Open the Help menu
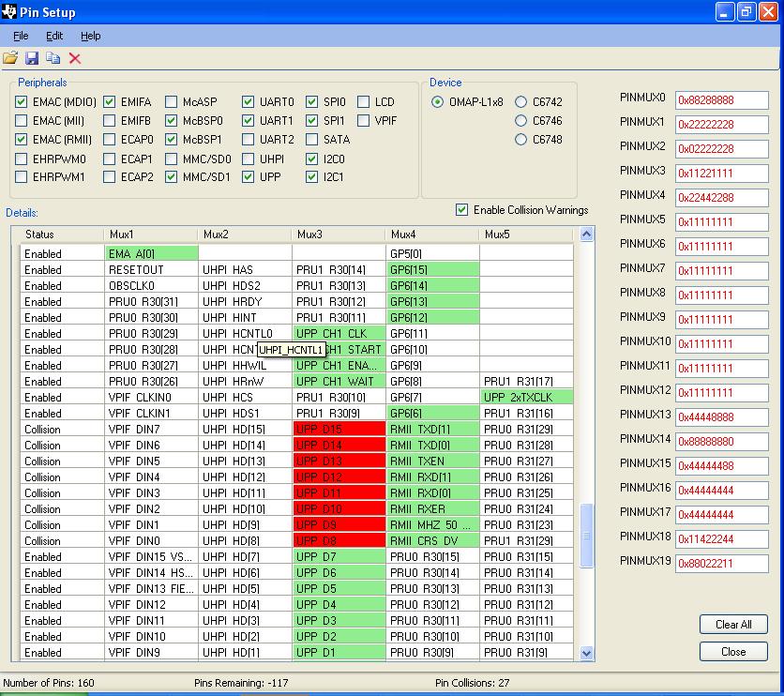Viewport: 784px width, 696px height. point(91,36)
